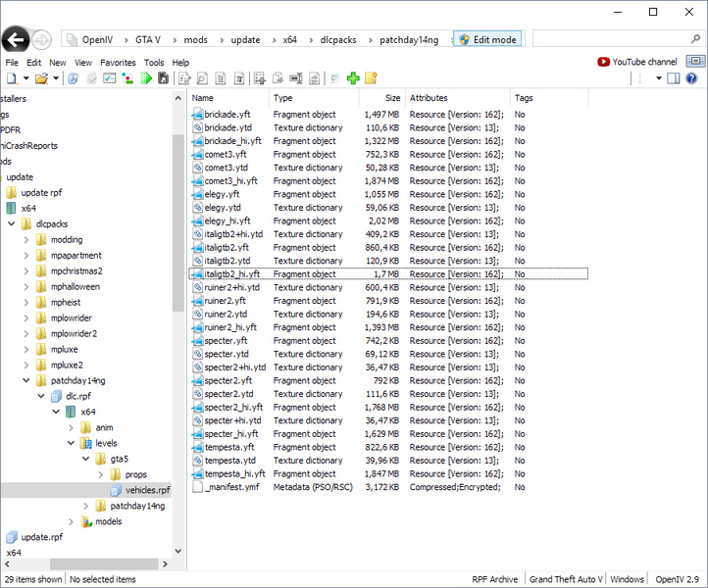Image resolution: width=708 pixels, height=588 pixels.
Task: Expand the props folder in tree
Action: (101, 474)
